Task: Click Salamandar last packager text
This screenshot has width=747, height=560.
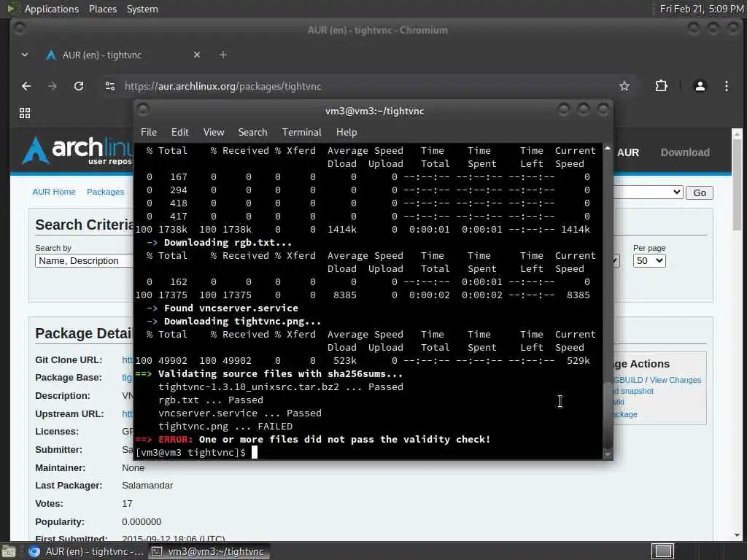Action: tap(147, 485)
